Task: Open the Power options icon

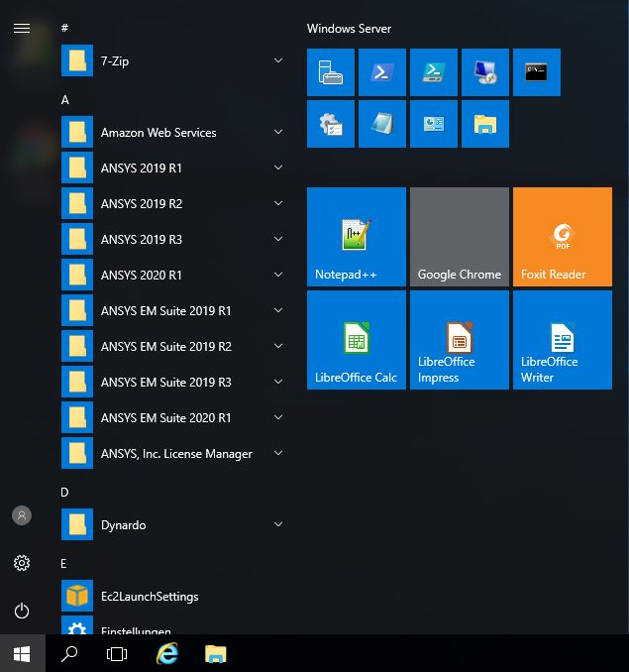Action: [22, 611]
